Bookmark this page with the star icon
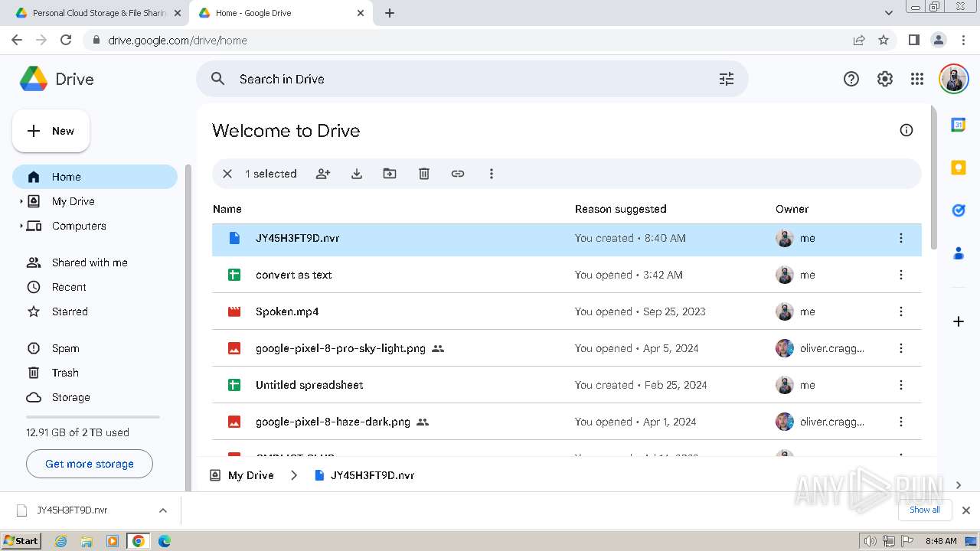Viewport: 980px width, 551px height. click(x=884, y=40)
